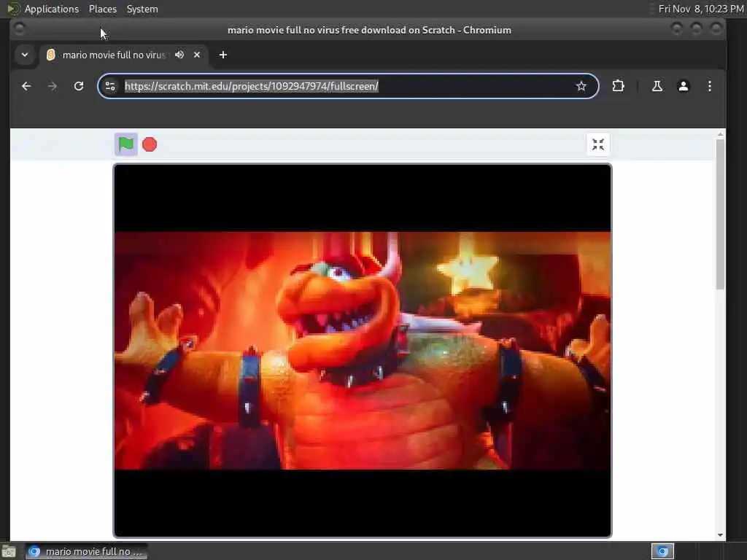Viewport: 747px width, 560px height.
Task: Open Chrome Labs flask icon
Action: [x=657, y=86]
